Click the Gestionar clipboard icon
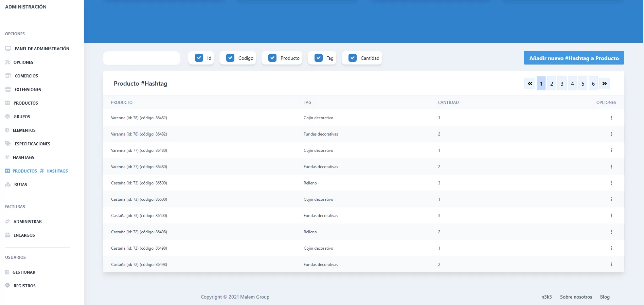 point(7,272)
